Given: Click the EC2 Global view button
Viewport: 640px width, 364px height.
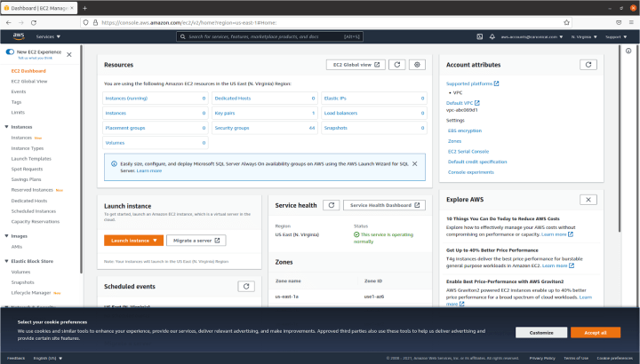Looking at the screenshot, I should [356, 65].
